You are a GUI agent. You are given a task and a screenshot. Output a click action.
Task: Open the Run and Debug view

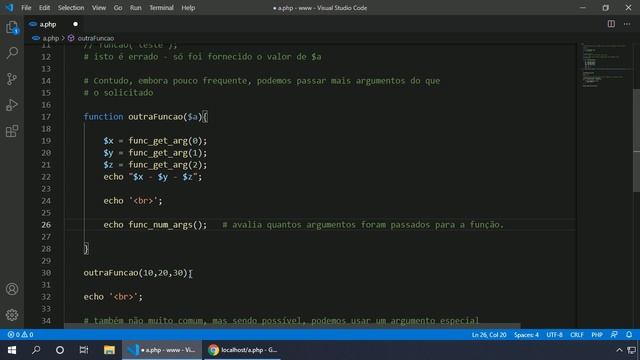(x=12, y=105)
